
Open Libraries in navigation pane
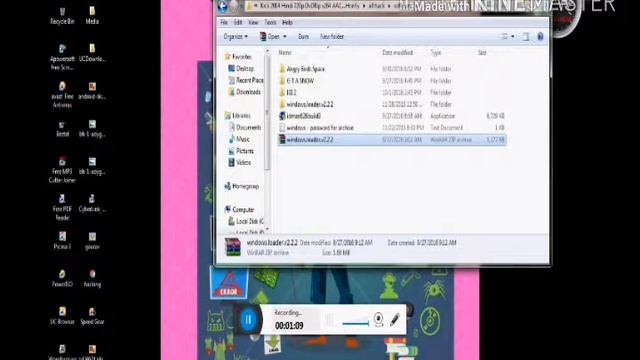[238, 116]
